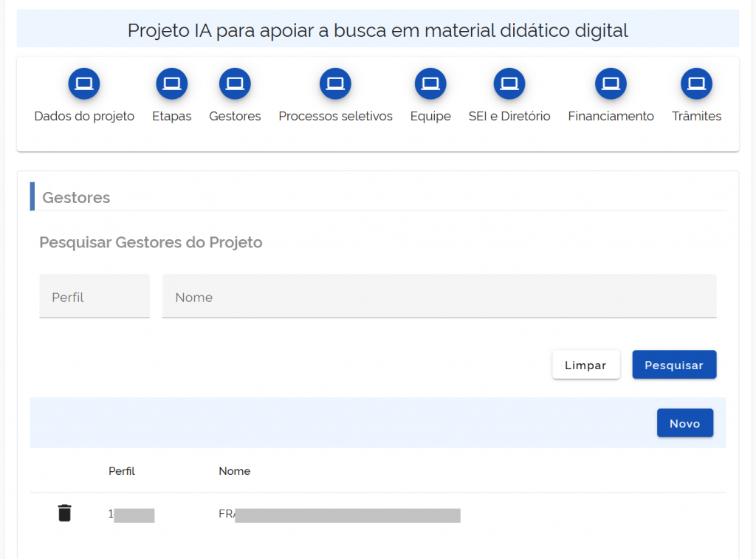Clear the search with Limpar
Image resolution: width=756 pixels, height=559 pixels.
coord(585,364)
